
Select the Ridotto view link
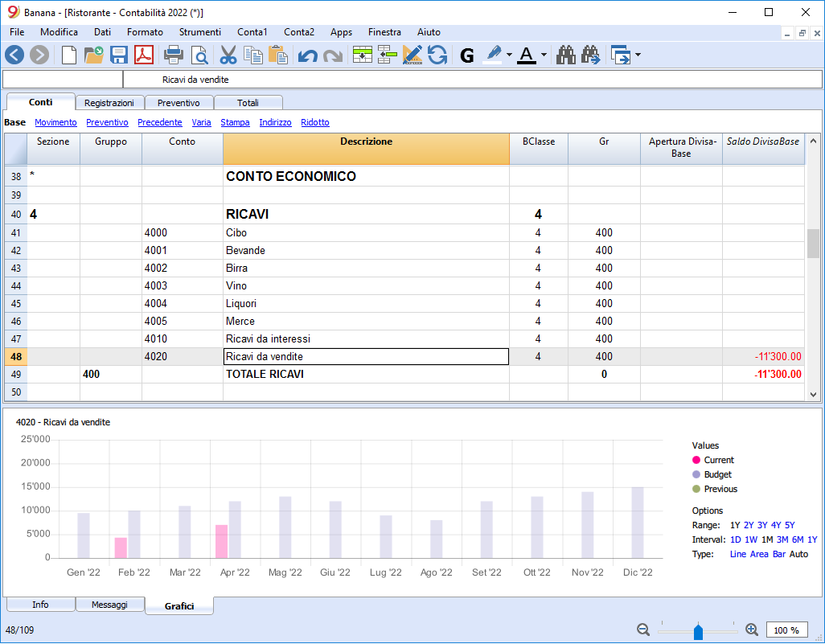pos(315,122)
